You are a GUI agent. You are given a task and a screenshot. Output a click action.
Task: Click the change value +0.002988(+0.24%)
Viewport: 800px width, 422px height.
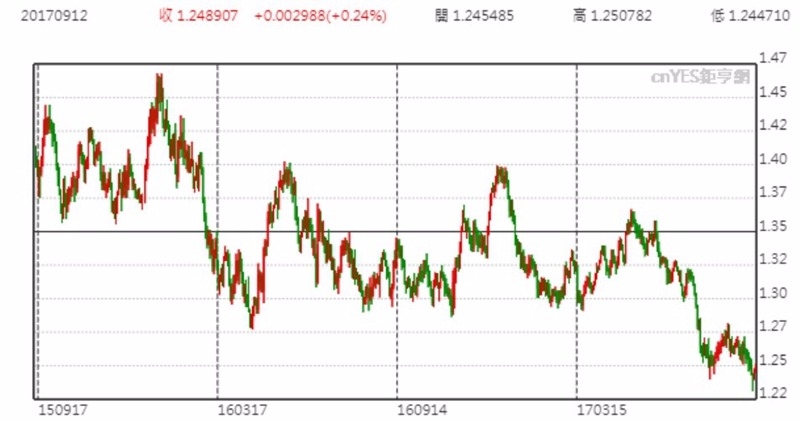pyautogui.click(x=320, y=16)
